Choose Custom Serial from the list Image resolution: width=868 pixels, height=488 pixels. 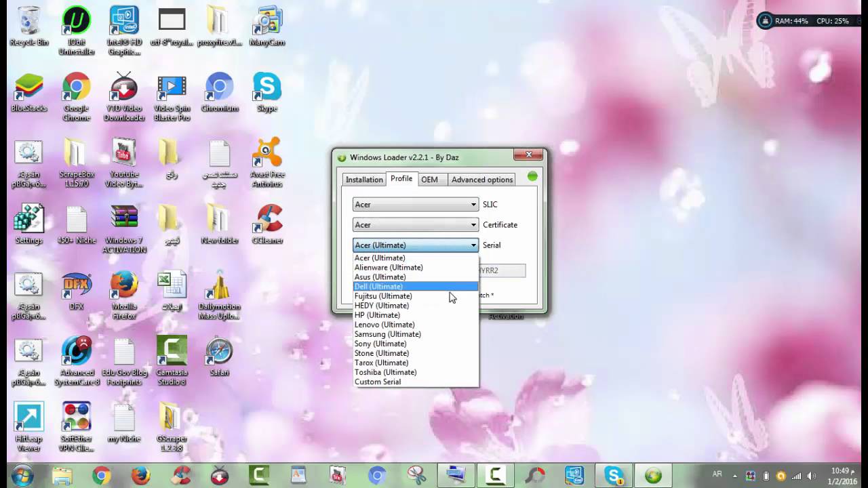coord(416,382)
